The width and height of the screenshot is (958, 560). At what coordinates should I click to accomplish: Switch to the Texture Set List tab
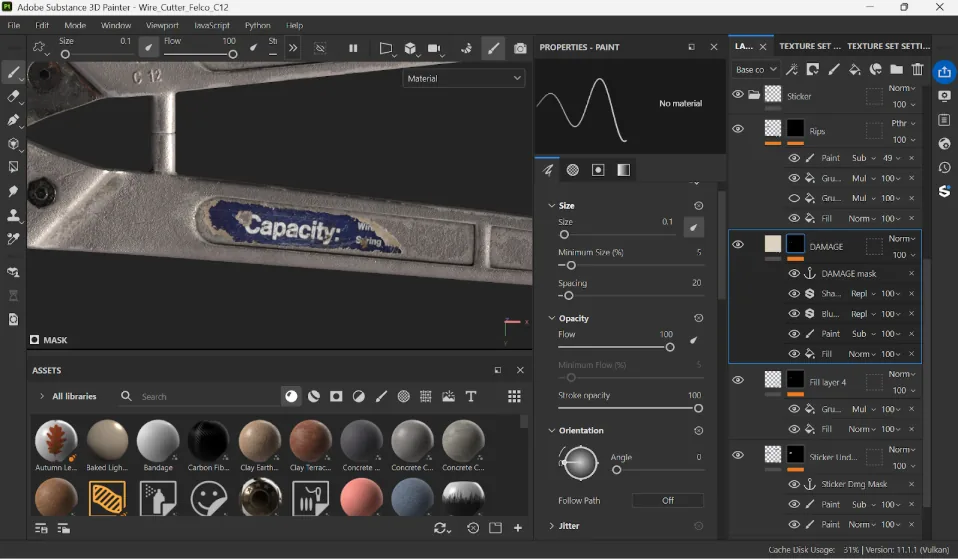click(x=810, y=46)
